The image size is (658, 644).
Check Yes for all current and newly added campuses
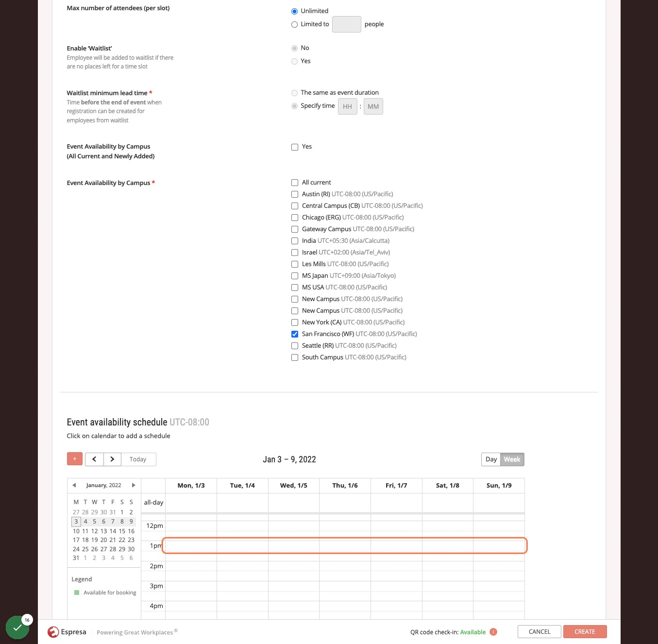[x=295, y=147]
